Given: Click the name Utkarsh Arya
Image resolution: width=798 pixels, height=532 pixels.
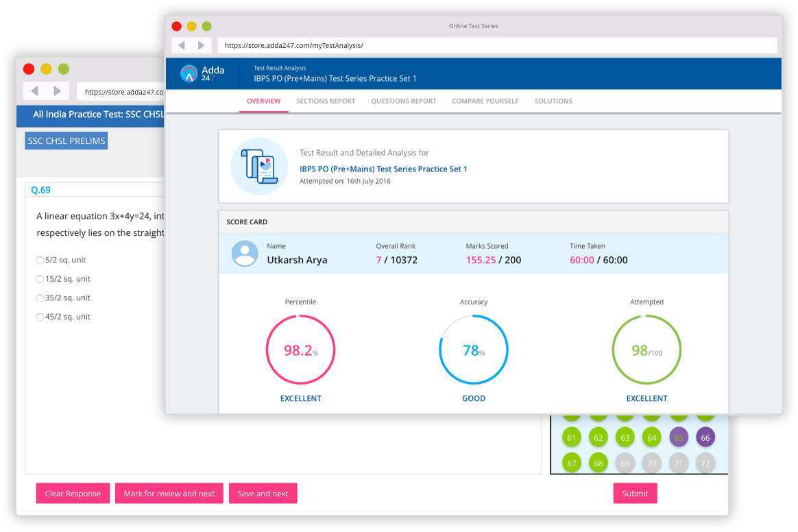Looking at the screenshot, I should coord(298,260).
